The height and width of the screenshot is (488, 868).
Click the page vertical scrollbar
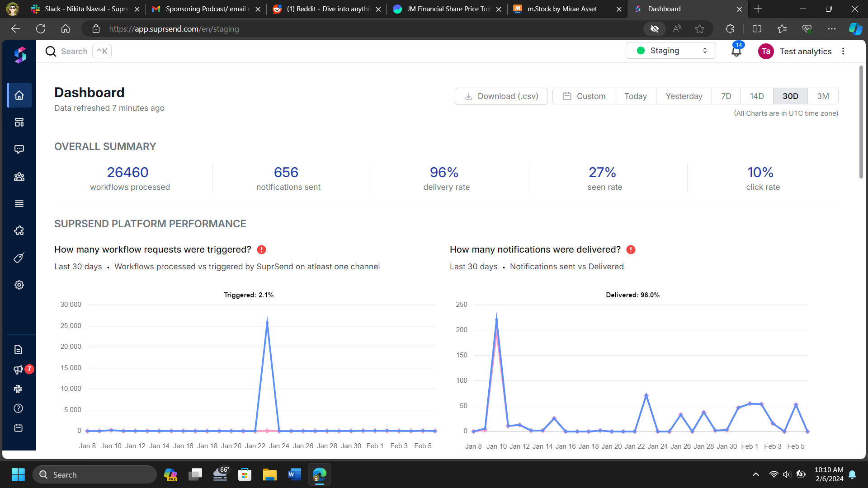click(861, 122)
